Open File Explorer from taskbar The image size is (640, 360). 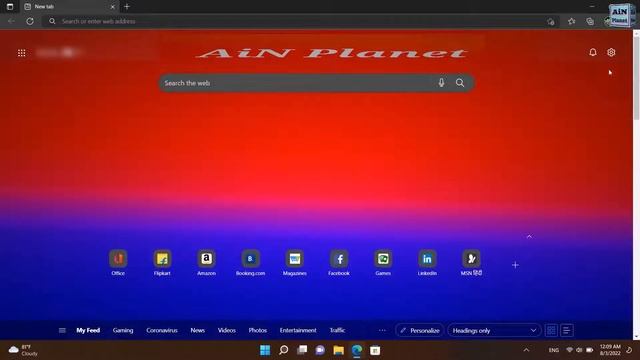coord(338,350)
